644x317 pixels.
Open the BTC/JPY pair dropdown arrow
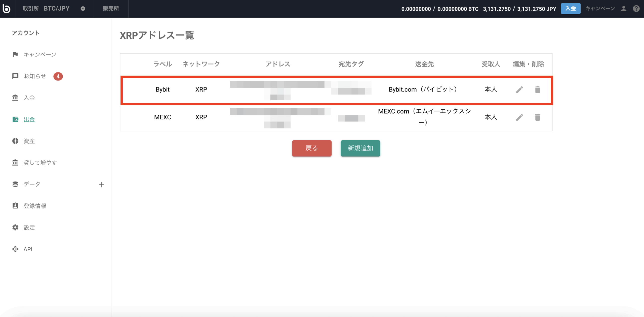point(83,9)
